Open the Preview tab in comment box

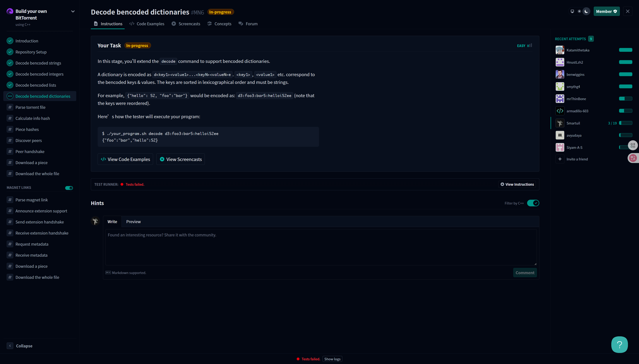click(x=133, y=222)
